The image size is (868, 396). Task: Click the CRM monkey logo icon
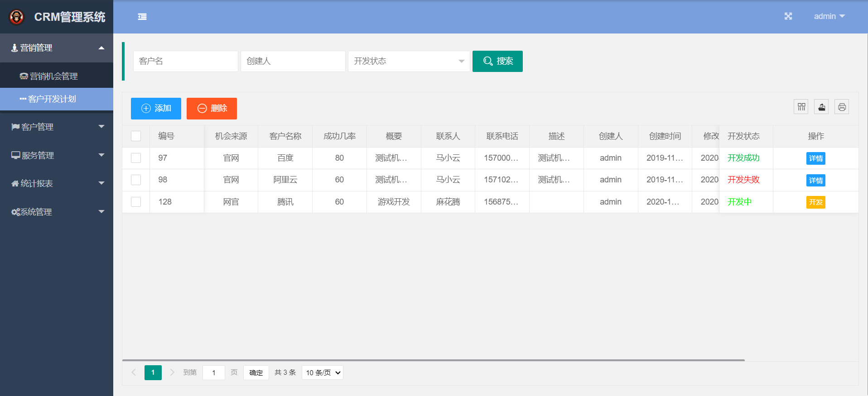pyautogui.click(x=17, y=17)
